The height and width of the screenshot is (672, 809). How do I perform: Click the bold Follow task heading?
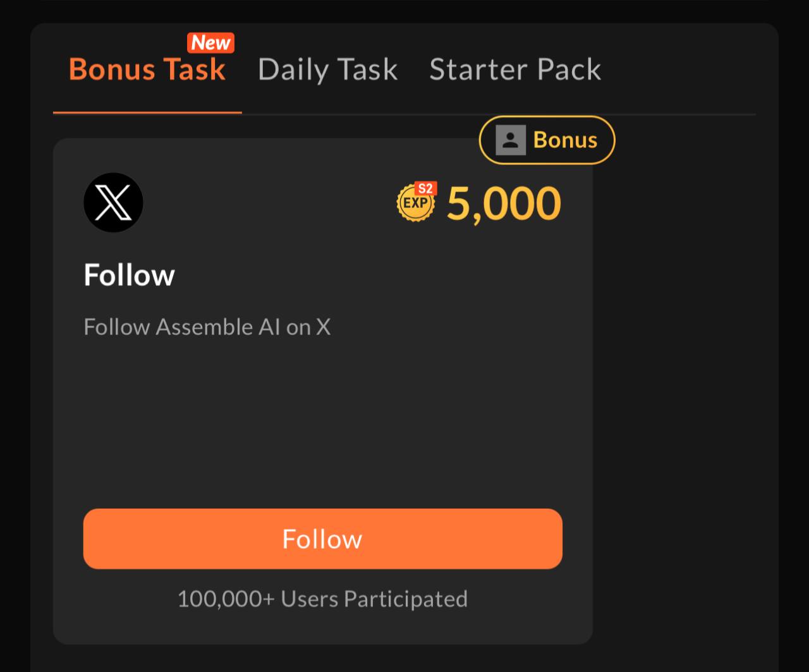pyautogui.click(x=129, y=275)
